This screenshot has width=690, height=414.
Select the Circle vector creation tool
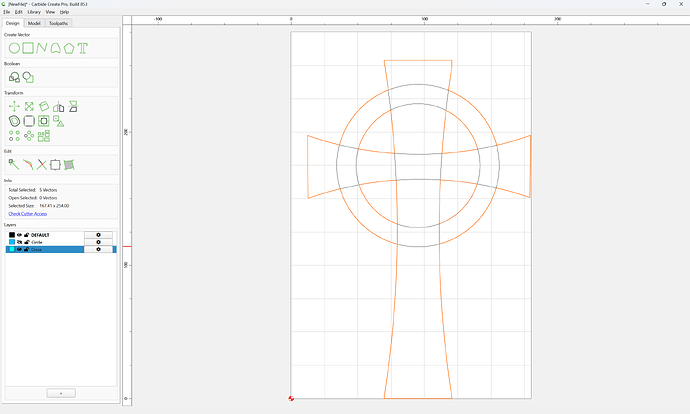[14, 48]
